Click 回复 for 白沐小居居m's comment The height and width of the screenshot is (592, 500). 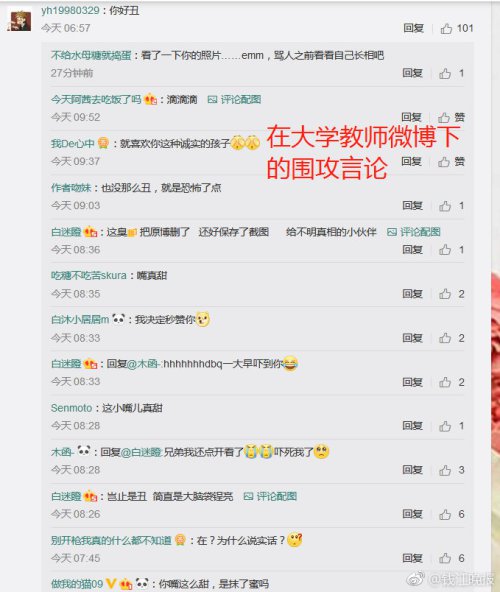tap(412, 338)
